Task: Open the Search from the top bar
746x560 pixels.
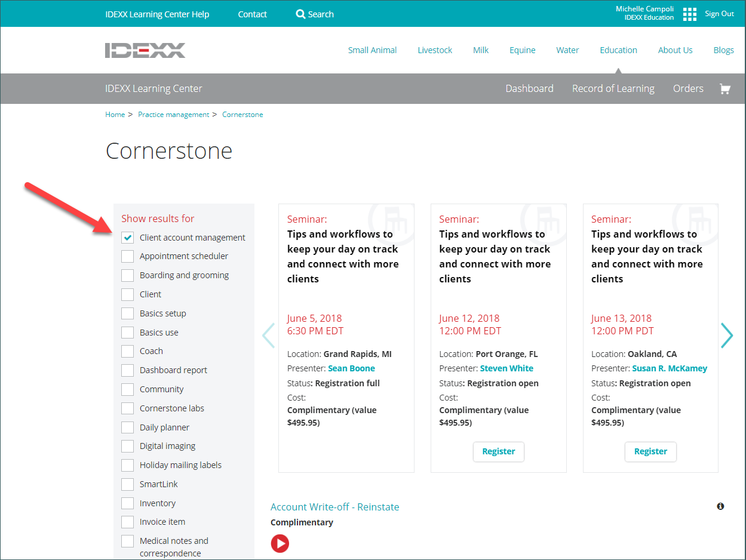Action: click(314, 14)
